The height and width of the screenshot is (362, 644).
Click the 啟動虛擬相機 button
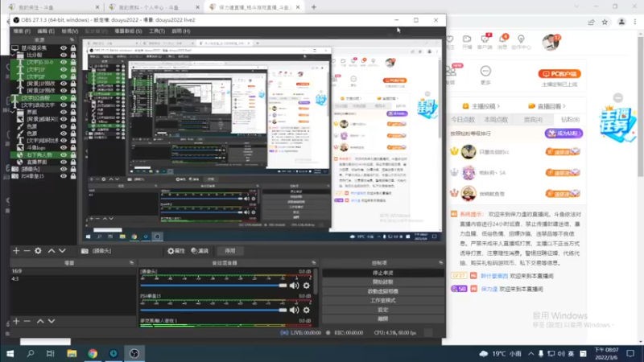383,291
